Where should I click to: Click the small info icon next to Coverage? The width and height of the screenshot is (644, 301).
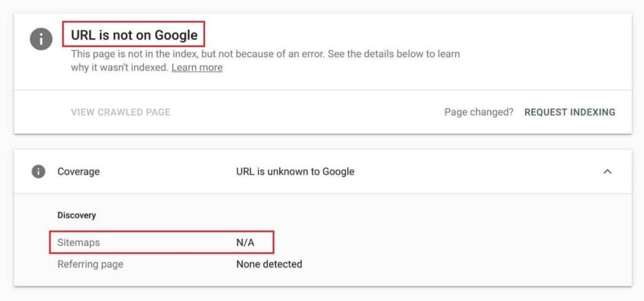tap(39, 172)
